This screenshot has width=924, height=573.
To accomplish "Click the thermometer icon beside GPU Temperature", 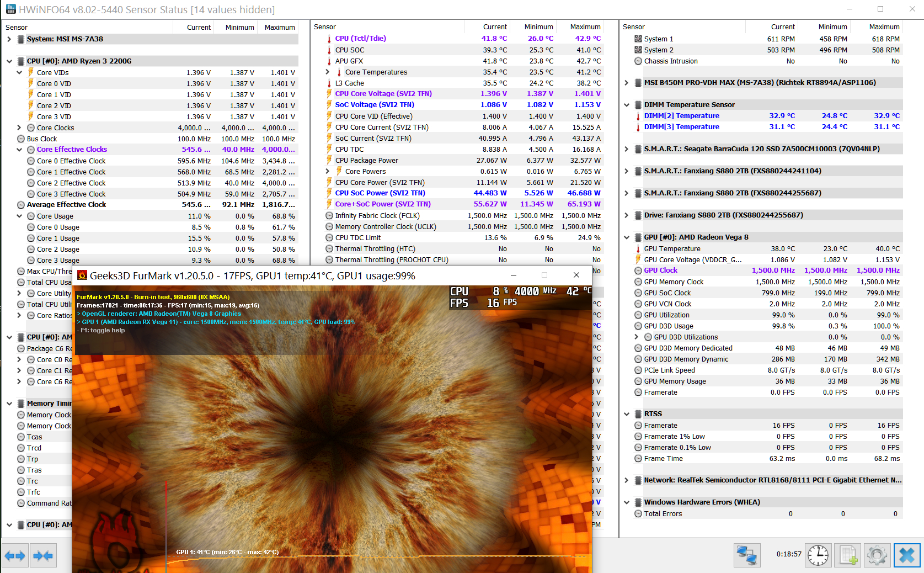I will coord(638,248).
